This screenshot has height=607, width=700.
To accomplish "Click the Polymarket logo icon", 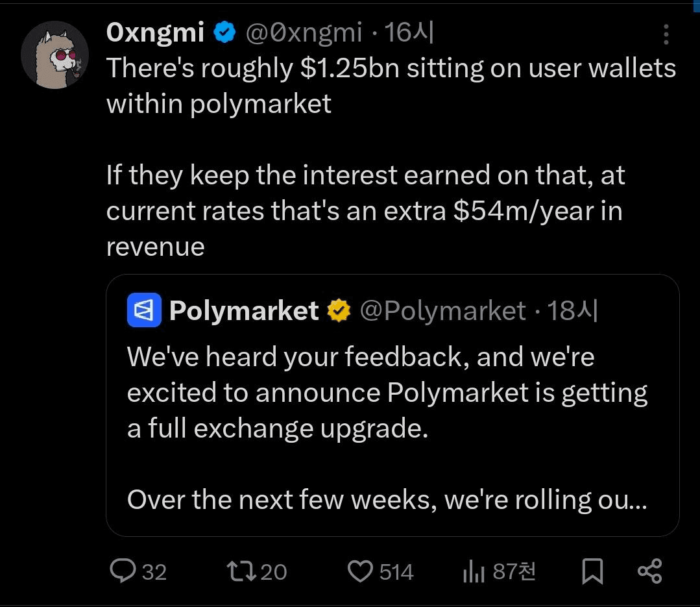I will pos(142,310).
